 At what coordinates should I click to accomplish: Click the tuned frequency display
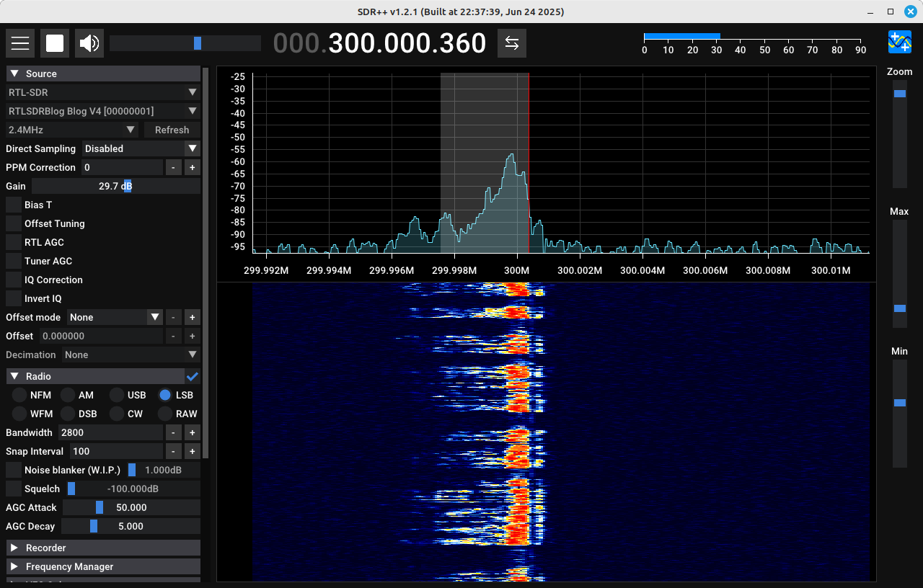[380, 43]
